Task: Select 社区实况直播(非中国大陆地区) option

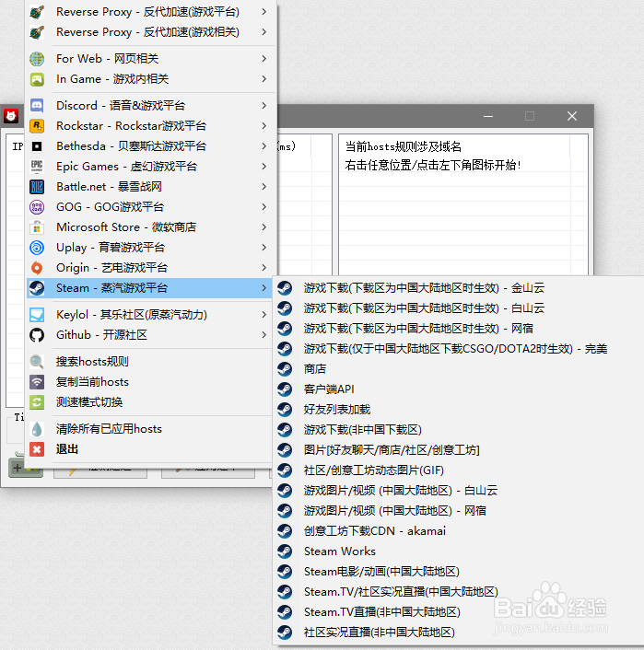Action: coord(459,633)
